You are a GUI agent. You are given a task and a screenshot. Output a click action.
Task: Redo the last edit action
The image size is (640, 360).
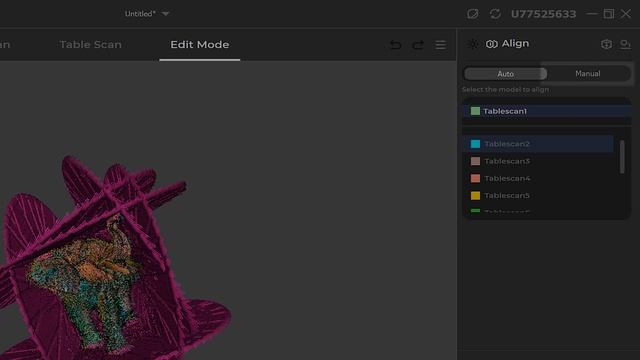(x=418, y=44)
